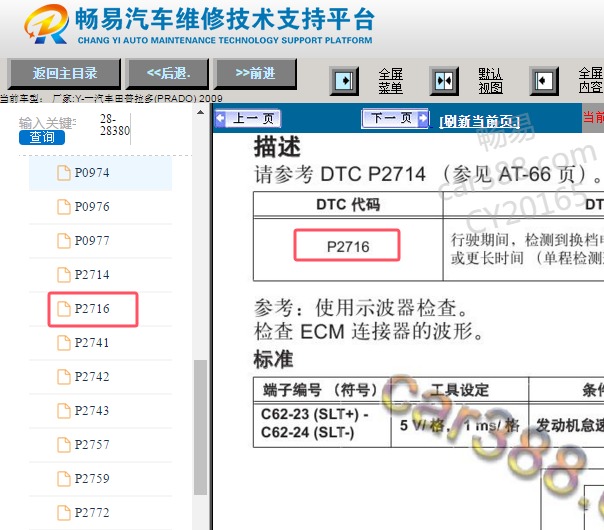Image resolution: width=604 pixels, height=530 pixels.
Task: Click the full-screen menu (全屏菜单) arrow icon
Action: (344, 81)
